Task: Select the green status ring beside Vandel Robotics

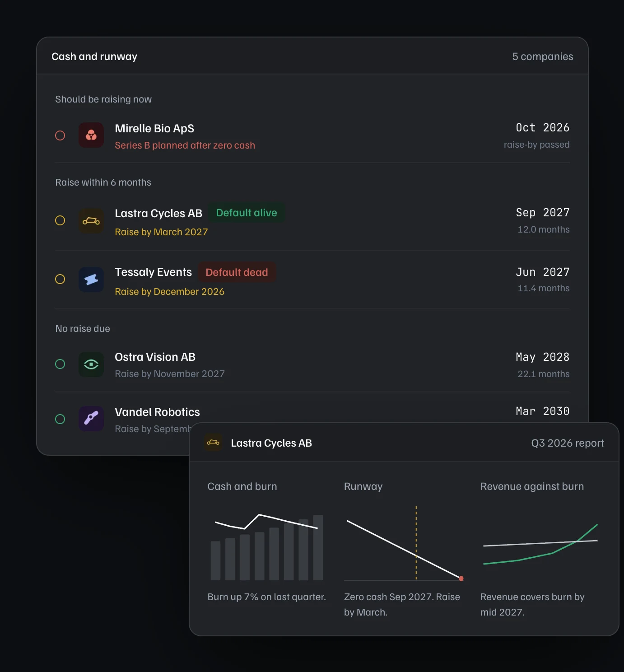Action: pyautogui.click(x=60, y=419)
